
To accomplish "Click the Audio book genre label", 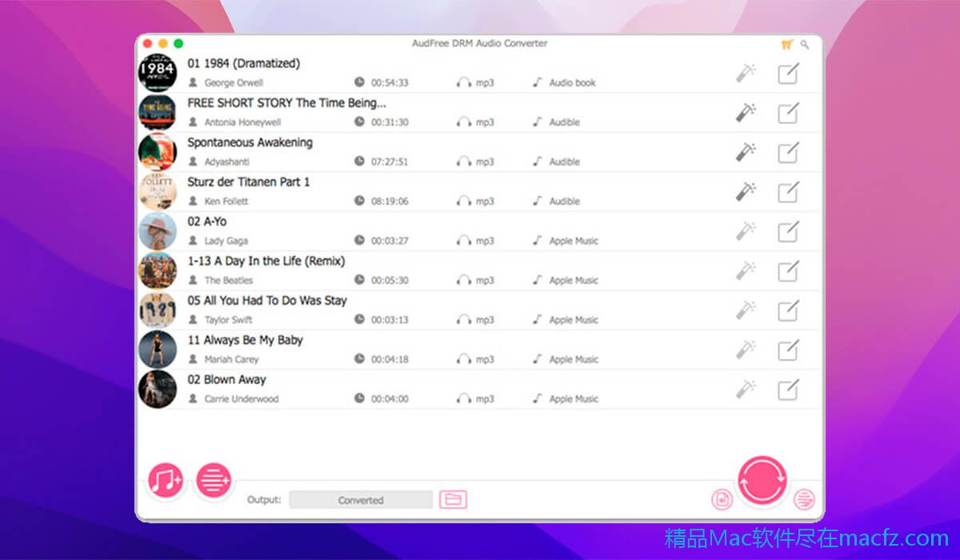I will click(573, 82).
